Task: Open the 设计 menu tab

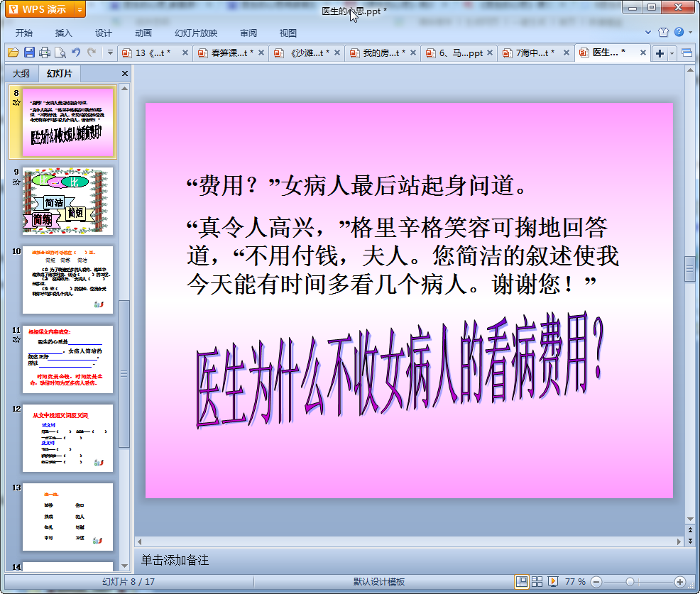Action: point(103,33)
